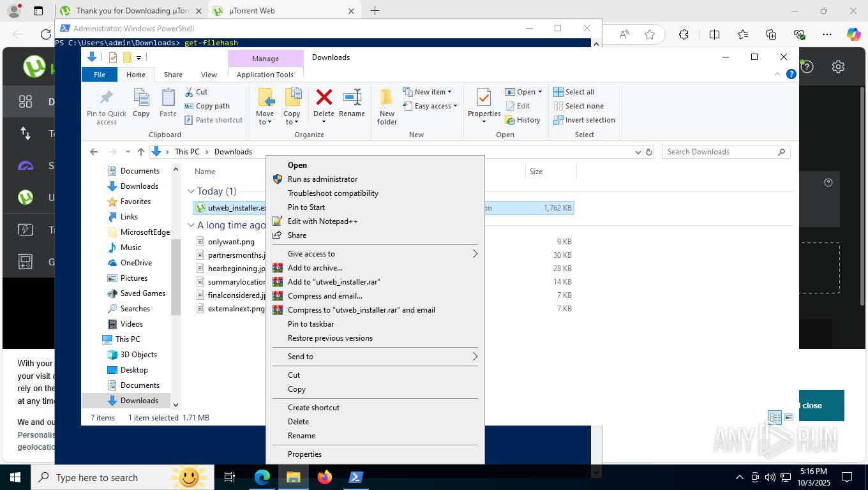Open the Send to submenu

click(x=375, y=357)
